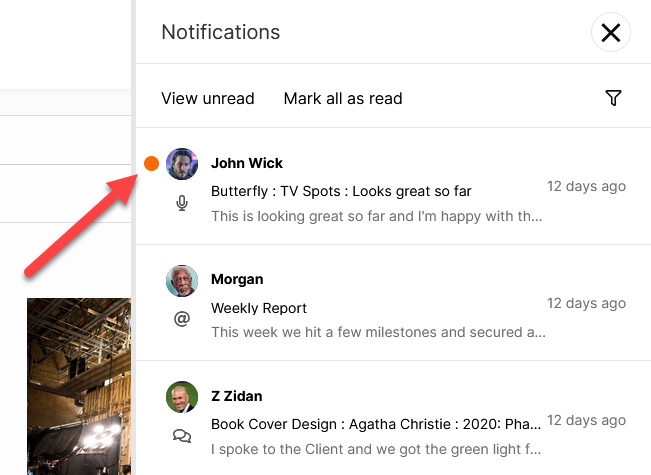Screen dimensions: 651x475
Task: Toggle the orange unread dot for John Wick
Action: [152, 164]
